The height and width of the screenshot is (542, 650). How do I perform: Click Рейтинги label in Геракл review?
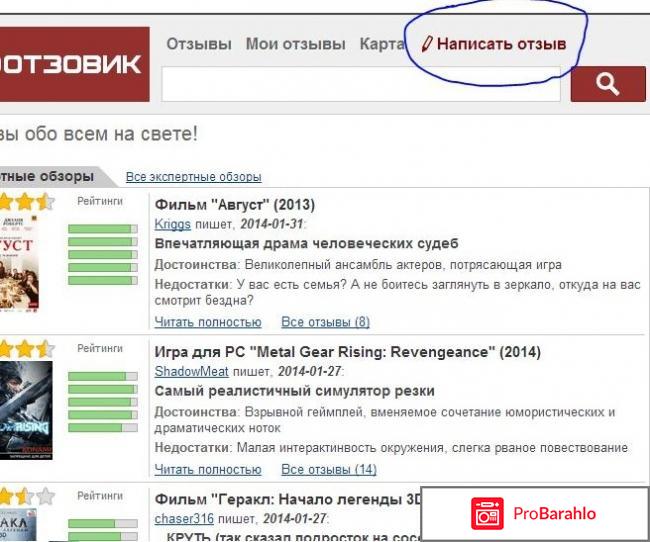click(100, 496)
